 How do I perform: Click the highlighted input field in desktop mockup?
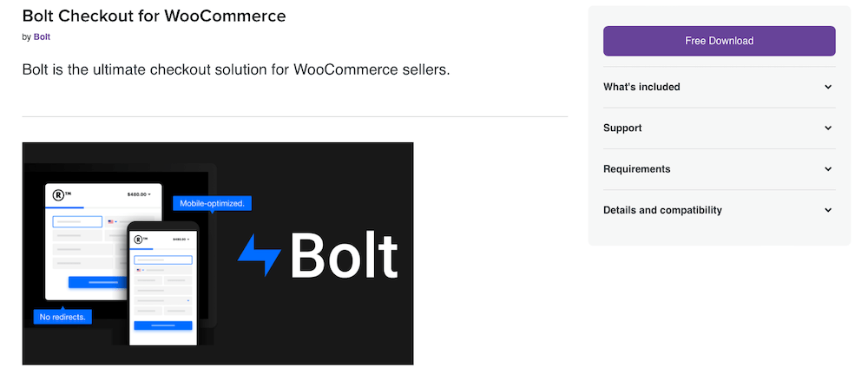point(77,222)
